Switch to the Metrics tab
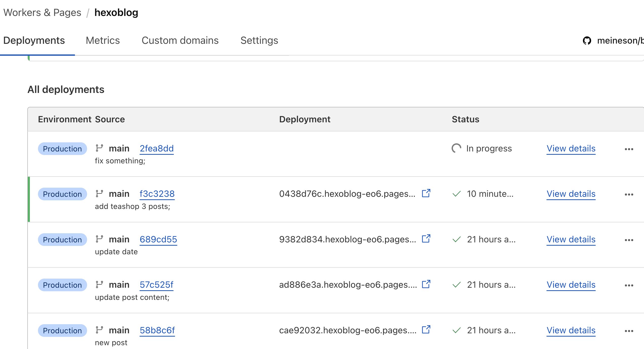The image size is (644, 349). (x=103, y=41)
